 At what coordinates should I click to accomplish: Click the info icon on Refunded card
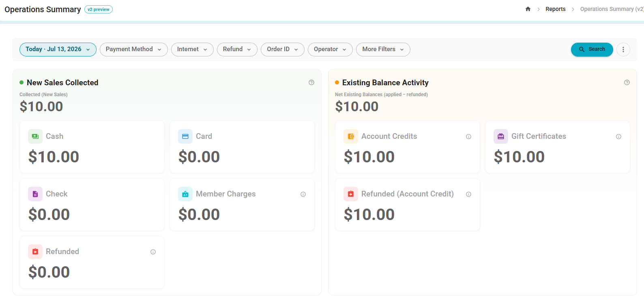[x=153, y=252]
